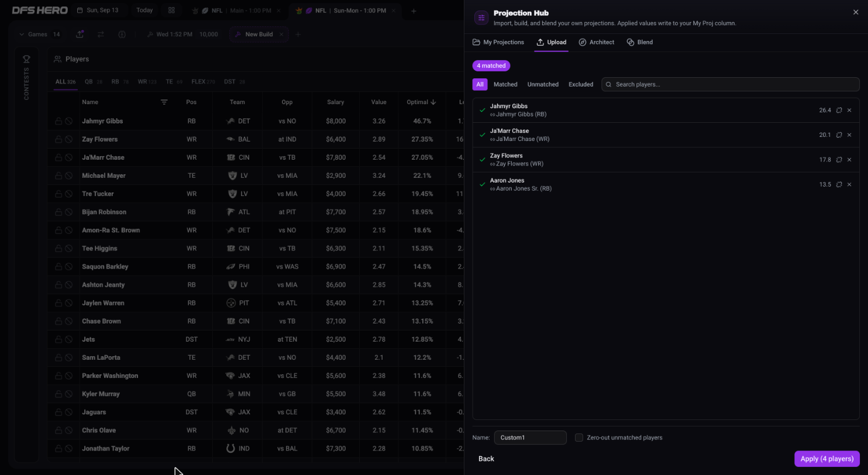
Task: Select the Upload tab
Action: tap(551, 42)
